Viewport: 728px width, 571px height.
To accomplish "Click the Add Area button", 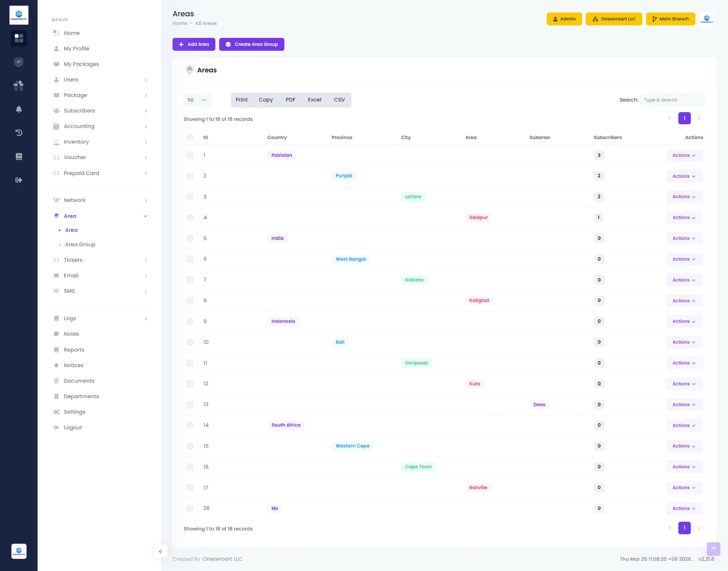I will (194, 44).
